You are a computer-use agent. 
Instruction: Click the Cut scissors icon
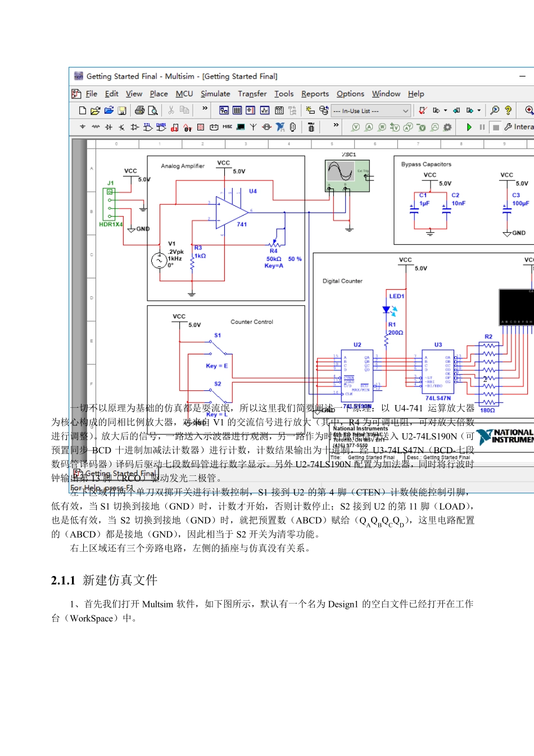171,110
